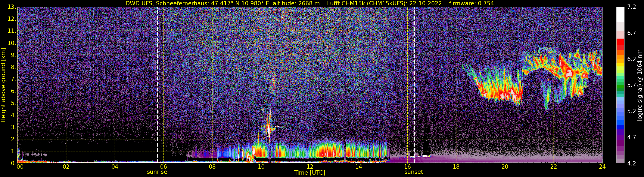Click the height axis tick label '5.'
Image resolution: width=644 pixels, height=177 pixels.
coord(13,103)
